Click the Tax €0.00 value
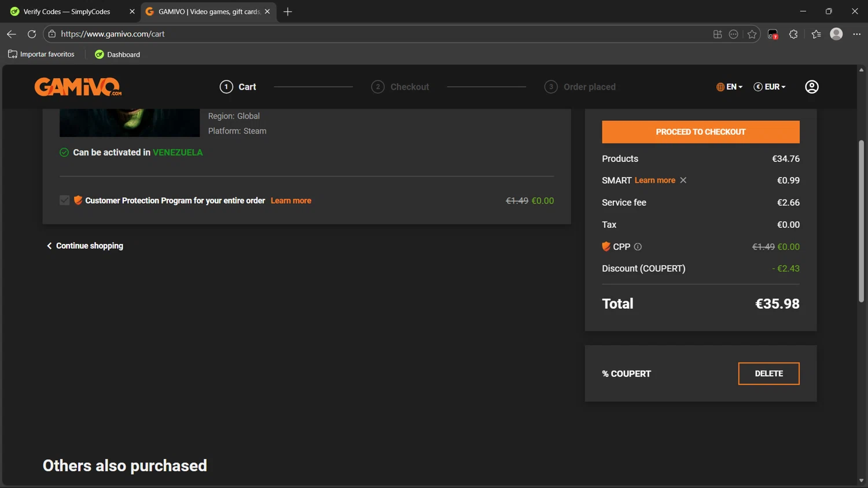 pyautogui.click(x=788, y=224)
